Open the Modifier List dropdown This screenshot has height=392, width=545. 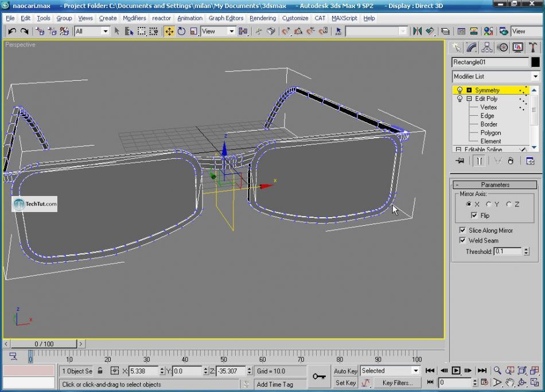point(496,76)
